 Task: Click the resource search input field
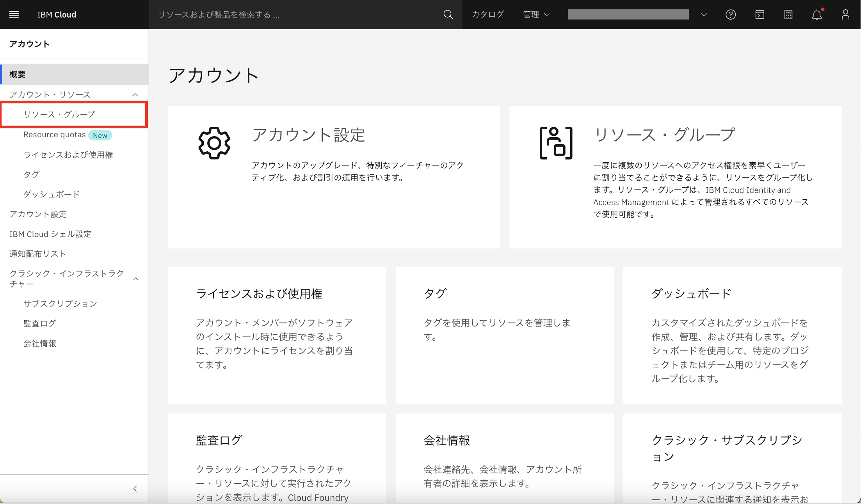point(297,14)
